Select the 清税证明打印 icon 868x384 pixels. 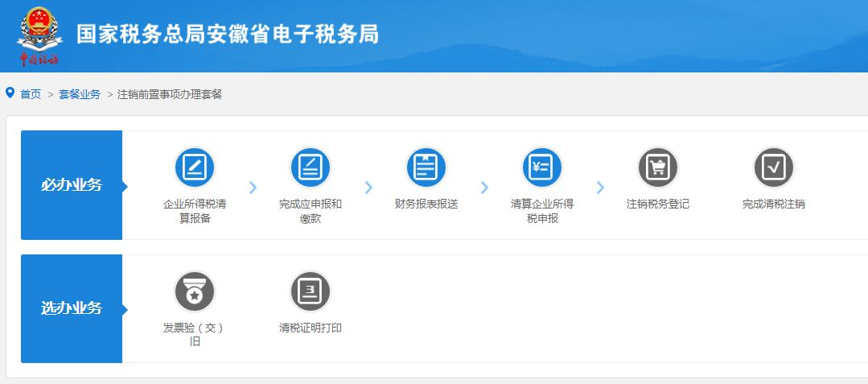[x=310, y=291]
